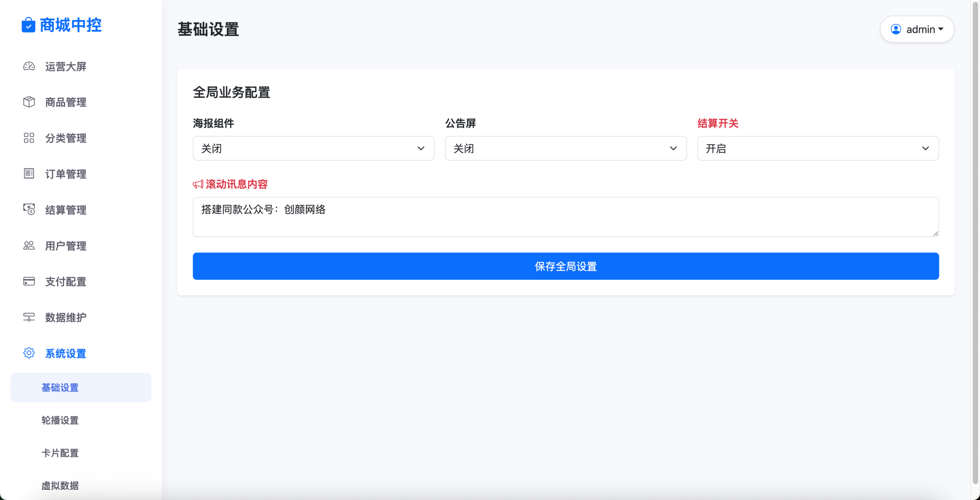
Task: Click the dashboard gauge icon for 运营大屏
Action: 29,67
